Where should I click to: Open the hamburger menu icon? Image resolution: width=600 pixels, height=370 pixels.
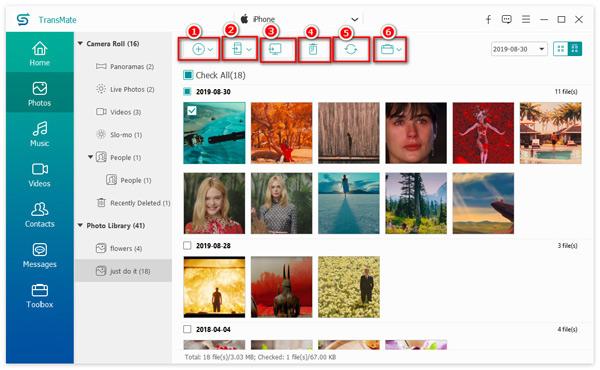(x=526, y=19)
